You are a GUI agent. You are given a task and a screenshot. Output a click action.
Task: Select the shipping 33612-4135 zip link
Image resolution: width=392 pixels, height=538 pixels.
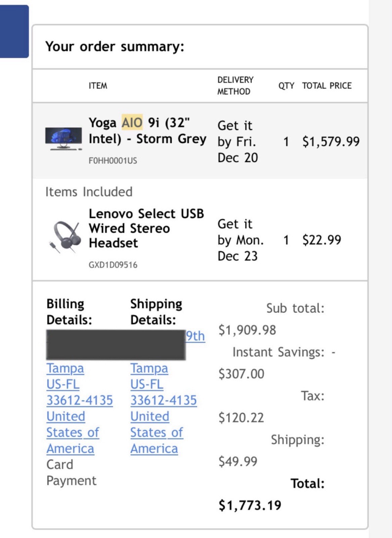coord(164,400)
